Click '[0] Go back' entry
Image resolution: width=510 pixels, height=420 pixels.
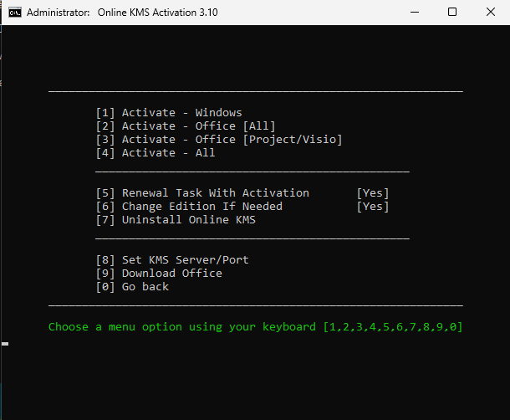132,286
